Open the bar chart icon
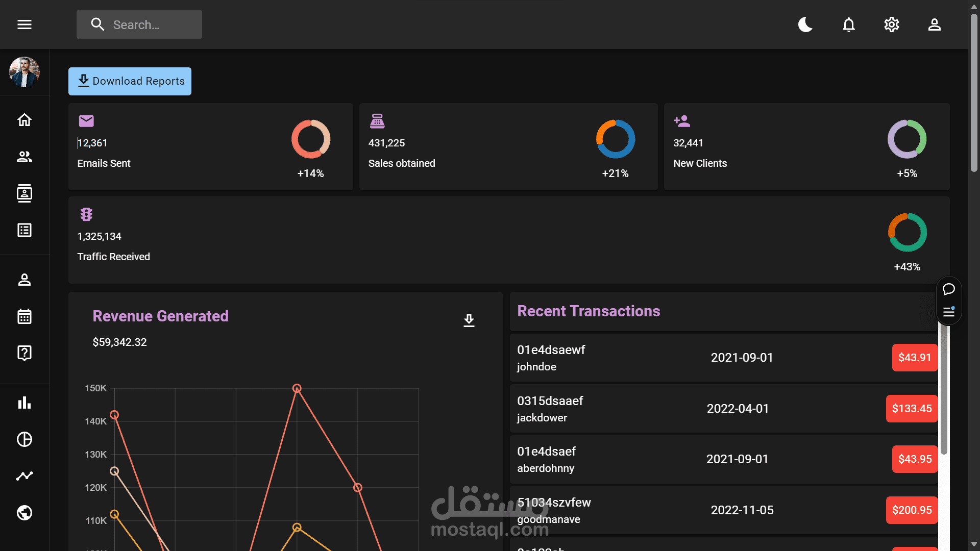The image size is (980, 551). (x=24, y=403)
